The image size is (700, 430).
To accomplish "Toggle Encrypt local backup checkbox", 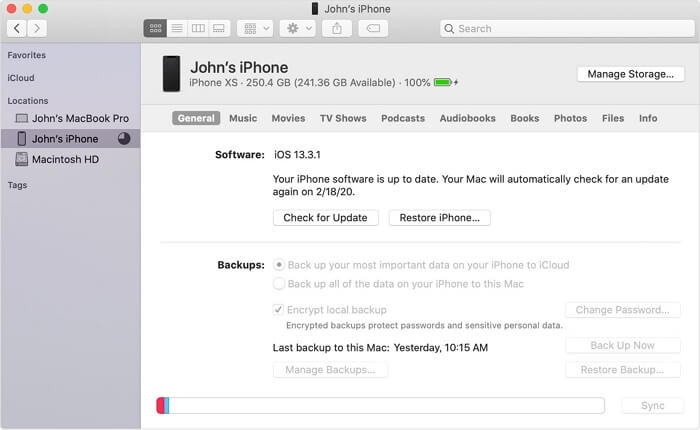I will 278,309.
